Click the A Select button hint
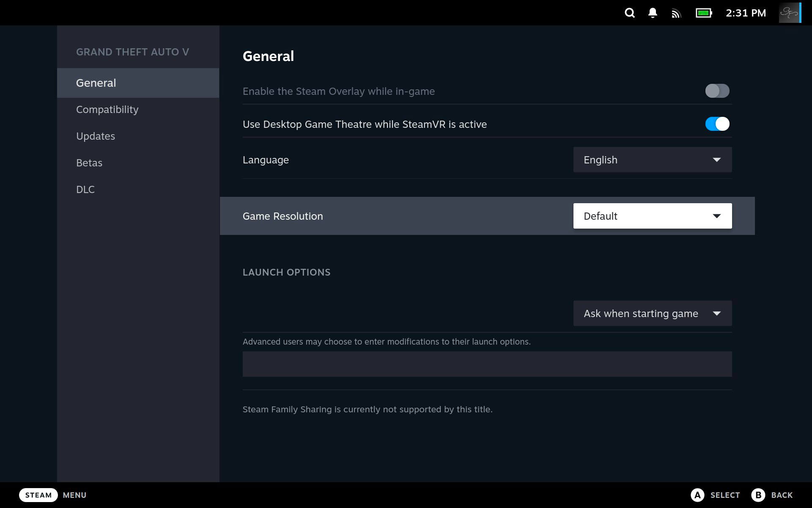The width and height of the screenshot is (812, 508). [x=715, y=495]
